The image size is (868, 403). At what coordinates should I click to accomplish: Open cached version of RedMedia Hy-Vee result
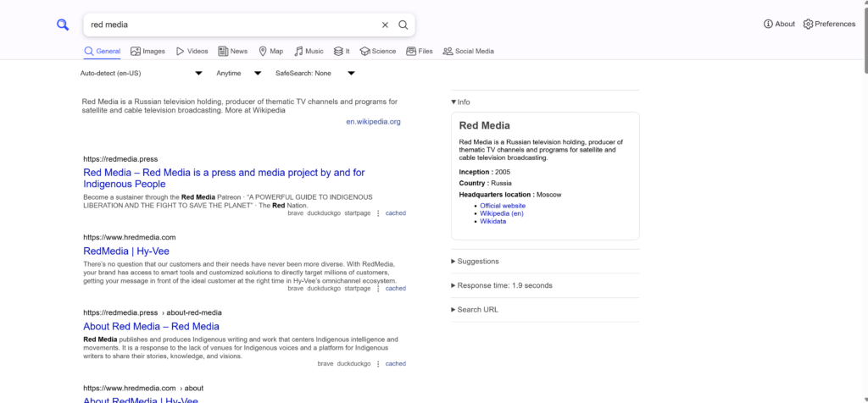(396, 289)
